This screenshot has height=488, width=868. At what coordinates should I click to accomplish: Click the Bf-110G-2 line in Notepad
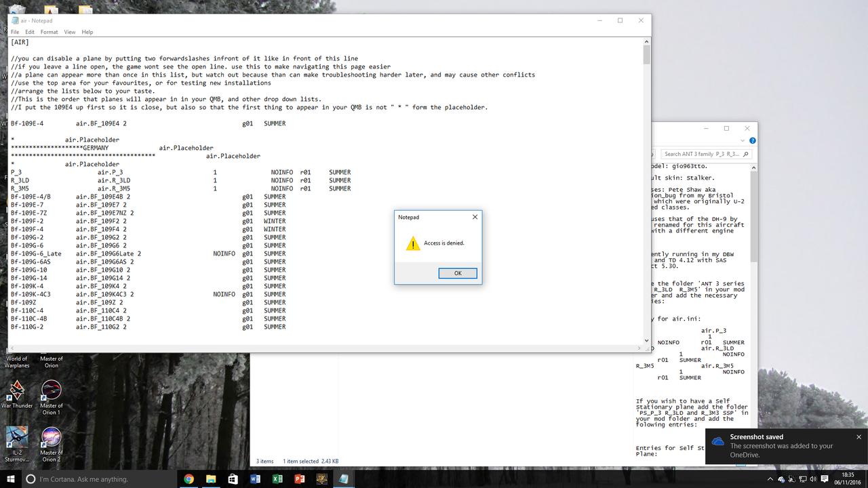coord(148,327)
